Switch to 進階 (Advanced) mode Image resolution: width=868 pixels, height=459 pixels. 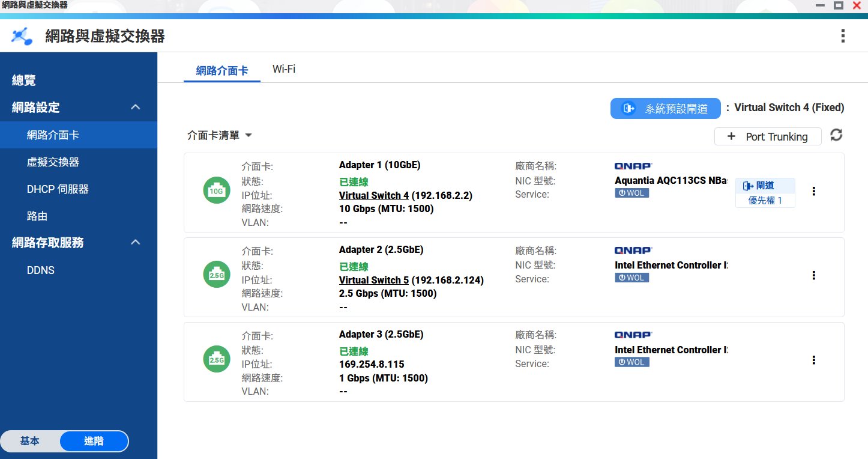pyautogui.click(x=94, y=441)
